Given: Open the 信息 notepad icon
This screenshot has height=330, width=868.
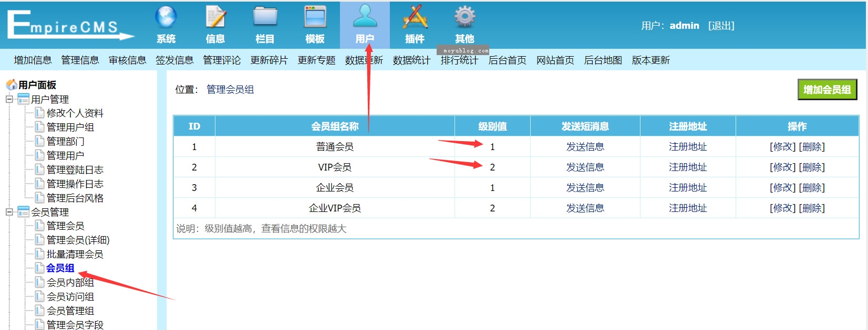Looking at the screenshot, I should coord(215,17).
